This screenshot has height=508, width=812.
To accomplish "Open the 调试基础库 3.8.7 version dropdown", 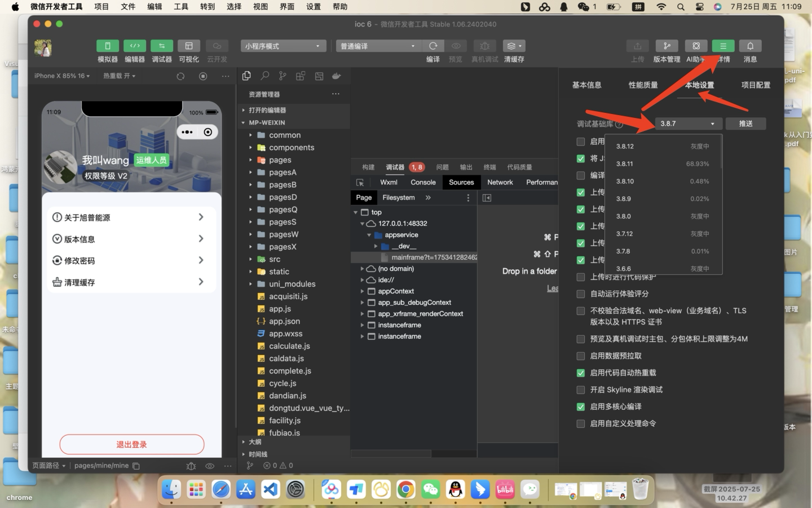I will click(688, 124).
